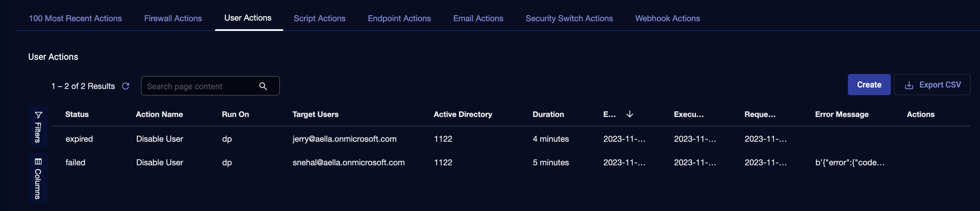Sort by the Status column header
The height and width of the screenshot is (211, 980).
(x=77, y=114)
